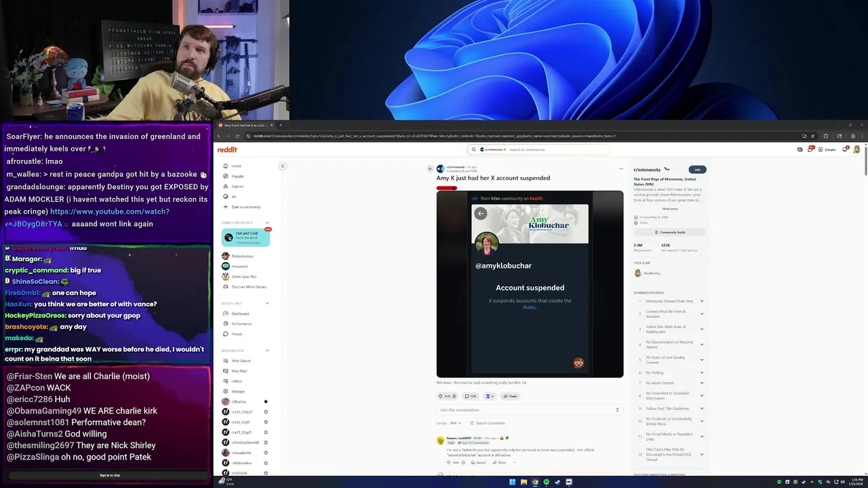The width and height of the screenshot is (868, 488).
Task: Show more of community description
Action: point(670,209)
